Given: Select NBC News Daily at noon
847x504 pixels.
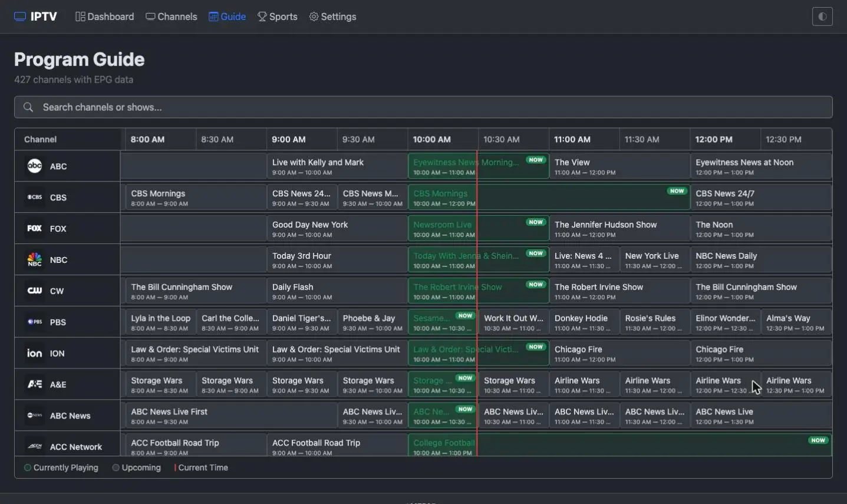Looking at the screenshot, I should click(x=761, y=259).
